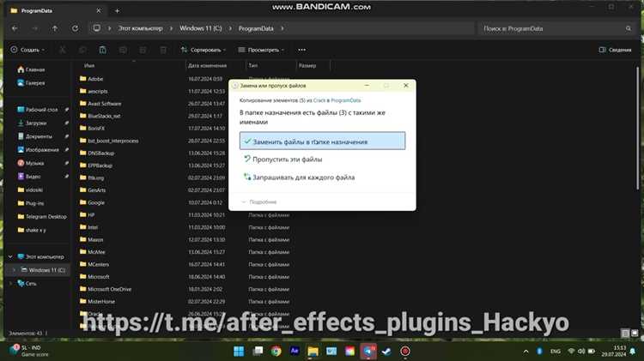Select Windows 11 (C:) breadcrumb

[200, 28]
